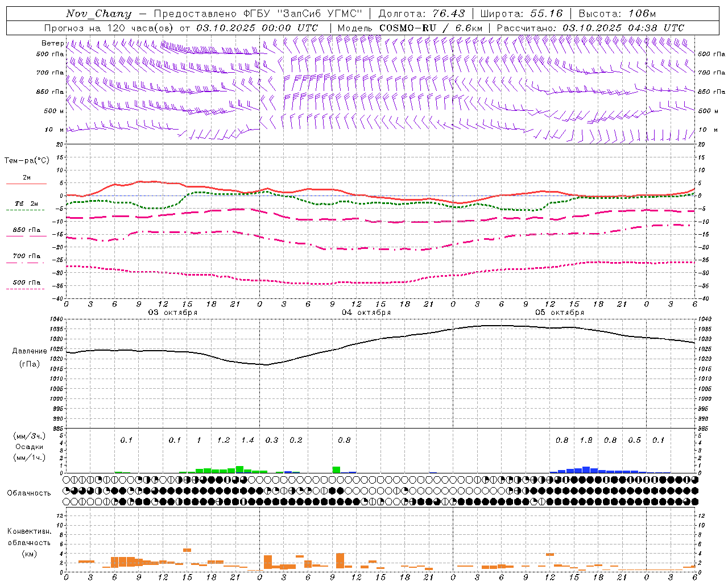Click the Долгота: 76.43 header value
728x582 pixels.
coord(421,14)
